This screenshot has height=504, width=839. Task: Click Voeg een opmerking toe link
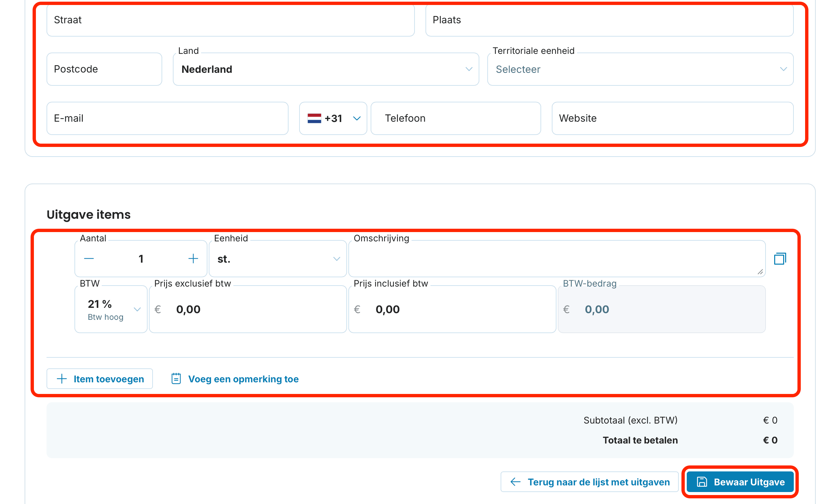(235, 379)
